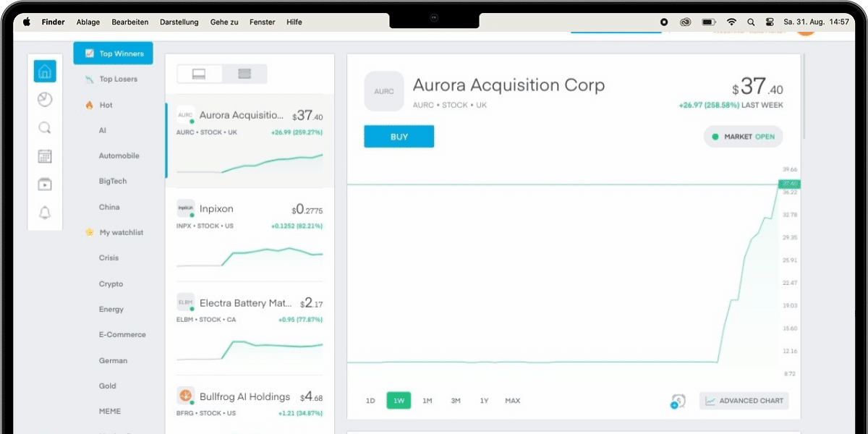Open the home icon in the sidebar
Screen dimensions: 868x434
(x=45, y=71)
